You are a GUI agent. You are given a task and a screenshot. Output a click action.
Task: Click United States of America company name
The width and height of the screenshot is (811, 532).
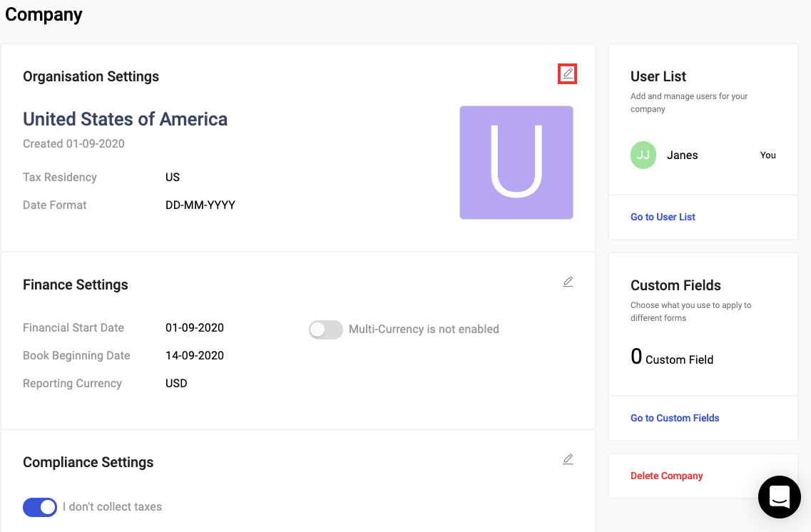[x=125, y=119]
